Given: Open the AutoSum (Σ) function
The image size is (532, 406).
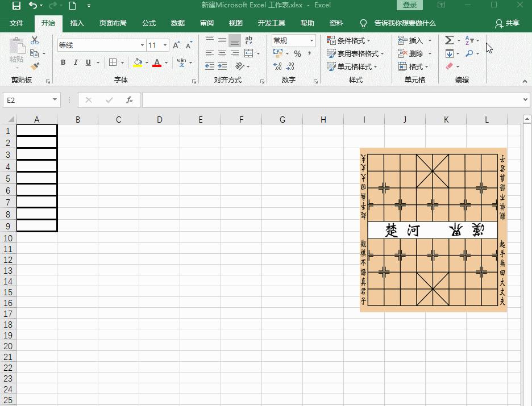Looking at the screenshot, I should [450, 40].
